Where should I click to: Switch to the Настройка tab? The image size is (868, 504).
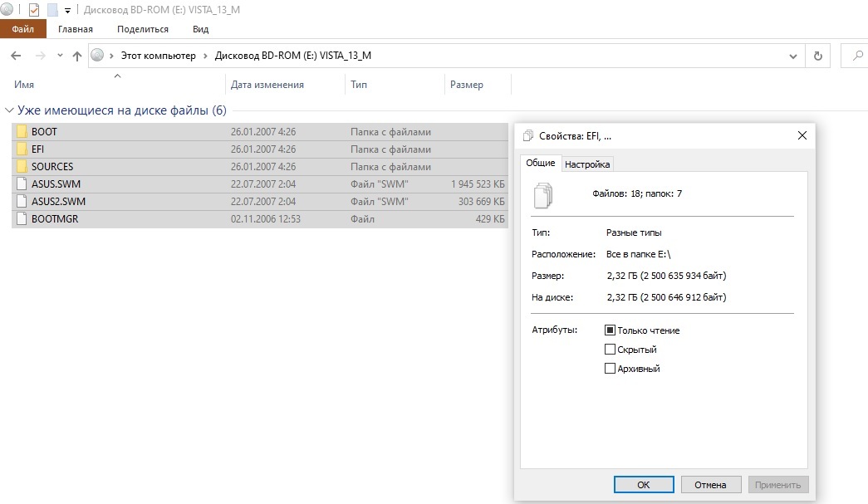[587, 164]
